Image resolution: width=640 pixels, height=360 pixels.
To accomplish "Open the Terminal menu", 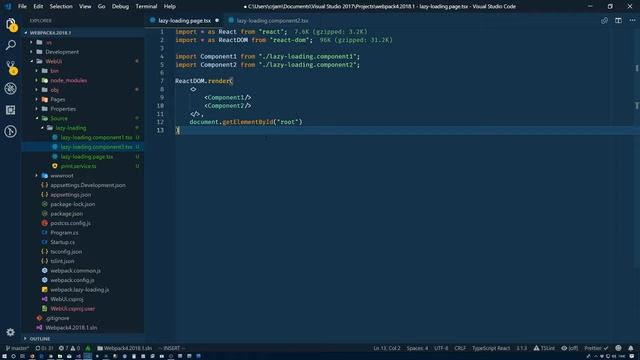I will click(146, 7).
